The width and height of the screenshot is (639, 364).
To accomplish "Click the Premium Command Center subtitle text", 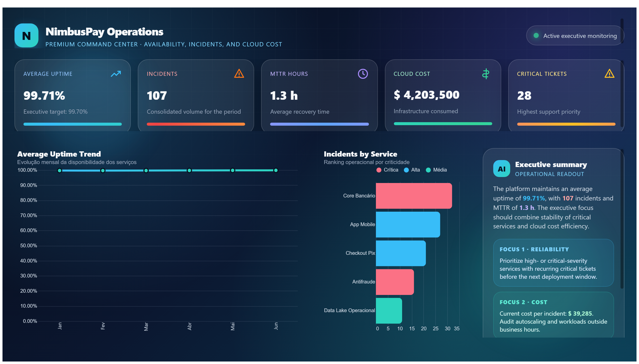I will 164,44.
